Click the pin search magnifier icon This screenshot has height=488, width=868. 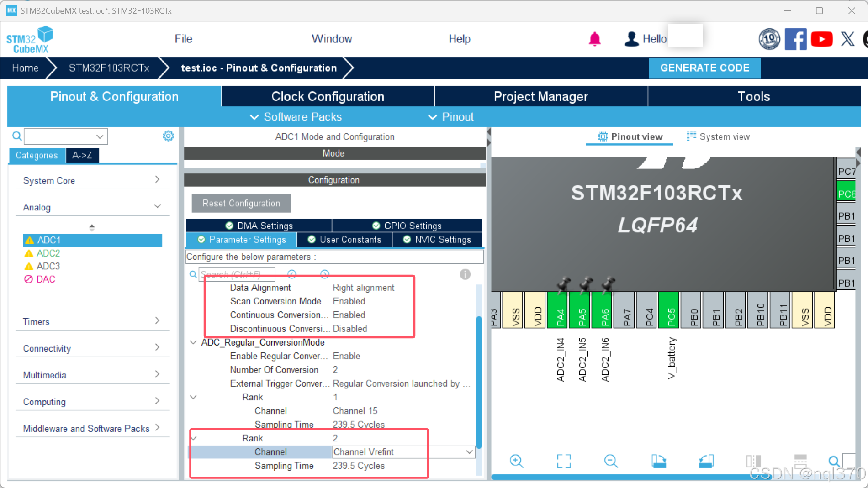pyautogui.click(x=834, y=461)
